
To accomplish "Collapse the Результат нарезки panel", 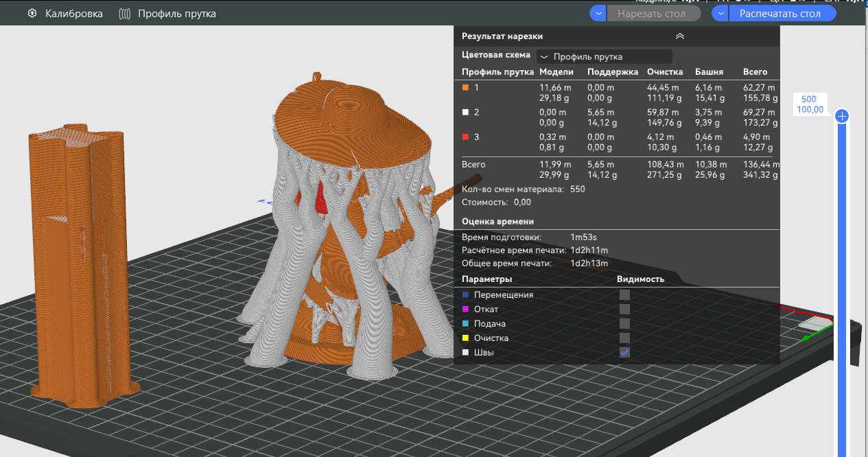I will [679, 36].
